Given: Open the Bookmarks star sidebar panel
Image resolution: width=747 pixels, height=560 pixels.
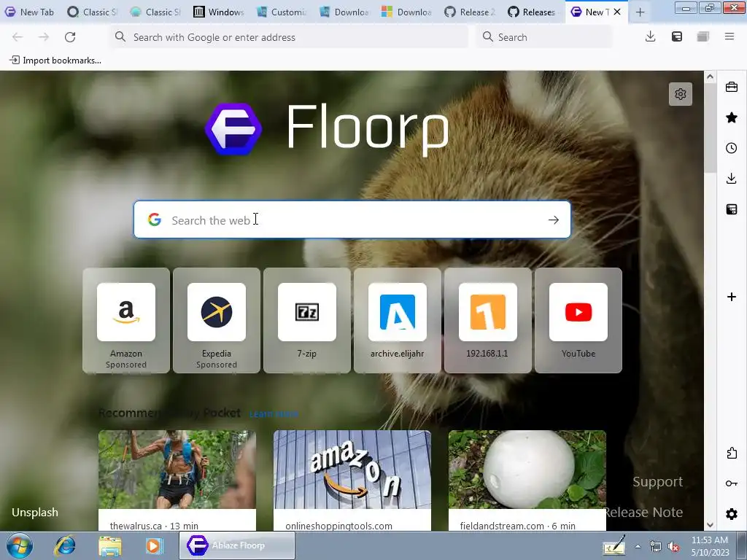Looking at the screenshot, I should [731, 117].
